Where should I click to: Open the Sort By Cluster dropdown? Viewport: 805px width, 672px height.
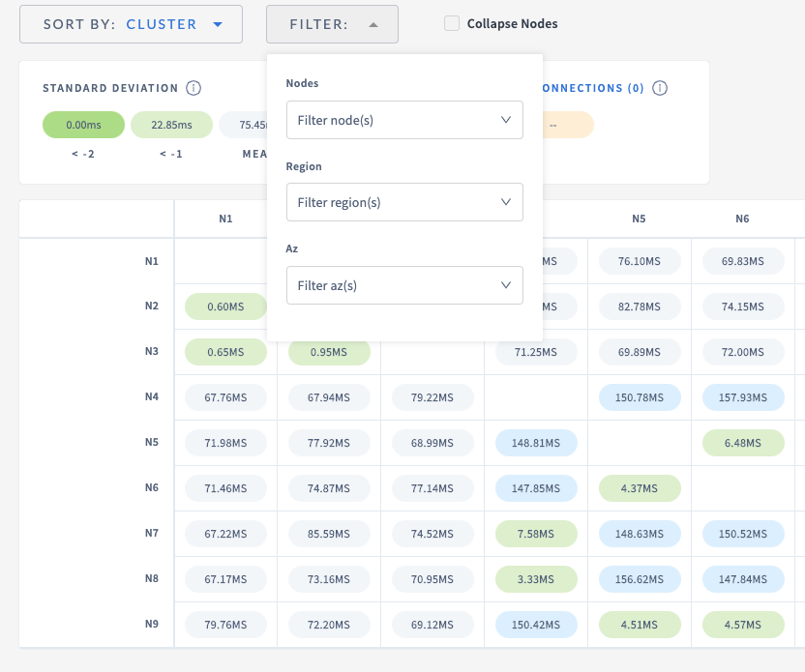click(131, 24)
